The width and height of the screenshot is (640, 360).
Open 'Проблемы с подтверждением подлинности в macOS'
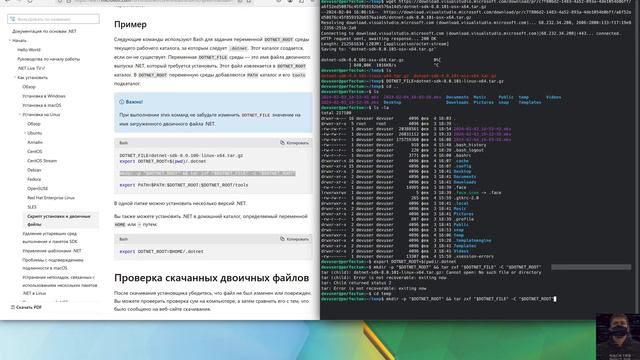(x=53, y=264)
